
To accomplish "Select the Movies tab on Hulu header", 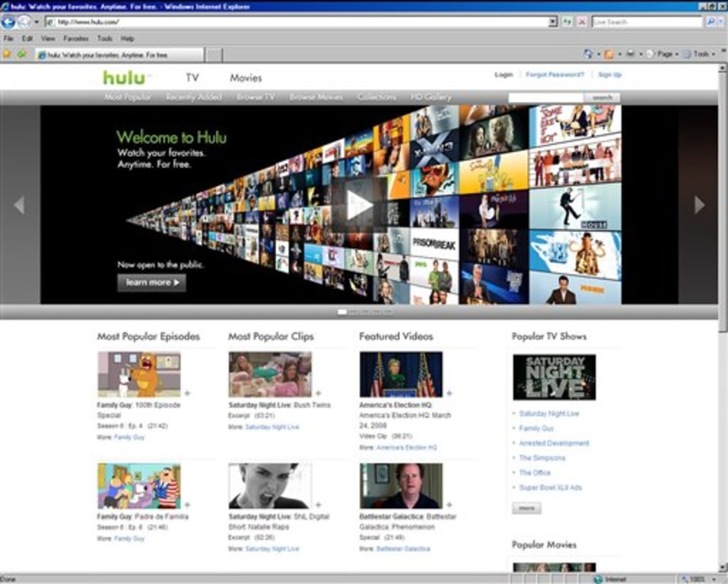I will coord(246,78).
